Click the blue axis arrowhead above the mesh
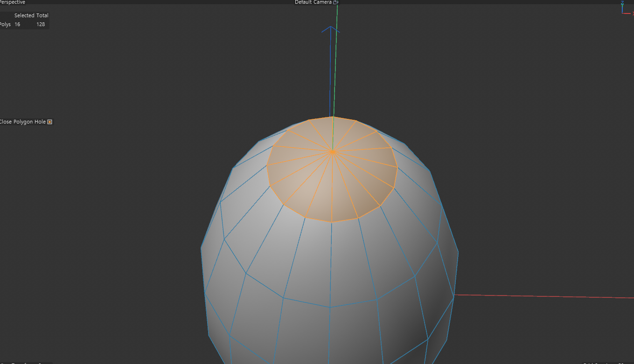The image size is (634, 364). 330,30
